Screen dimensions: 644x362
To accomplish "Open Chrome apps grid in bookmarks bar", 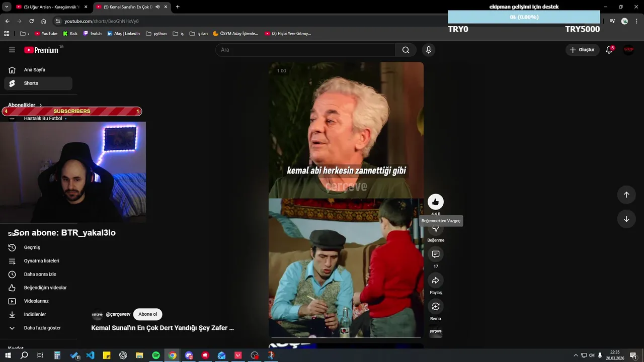I will [7, 34].
